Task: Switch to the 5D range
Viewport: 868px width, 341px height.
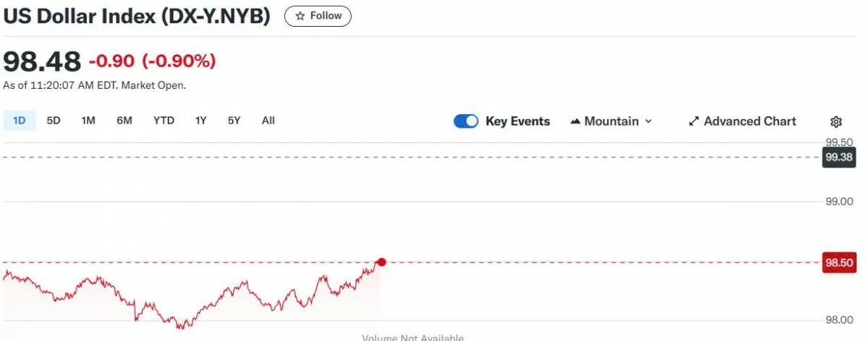Action: tap(54, 121)
